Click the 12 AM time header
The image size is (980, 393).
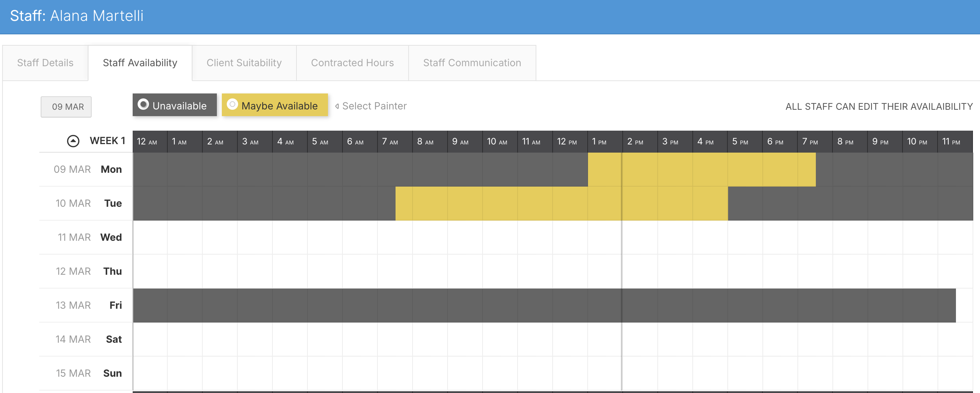150,142
